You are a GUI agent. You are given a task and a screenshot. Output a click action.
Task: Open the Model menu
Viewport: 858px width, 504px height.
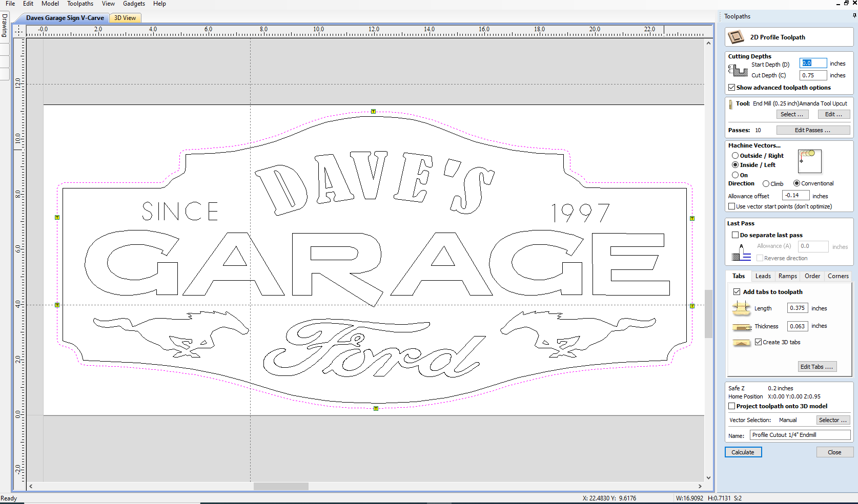50,4
